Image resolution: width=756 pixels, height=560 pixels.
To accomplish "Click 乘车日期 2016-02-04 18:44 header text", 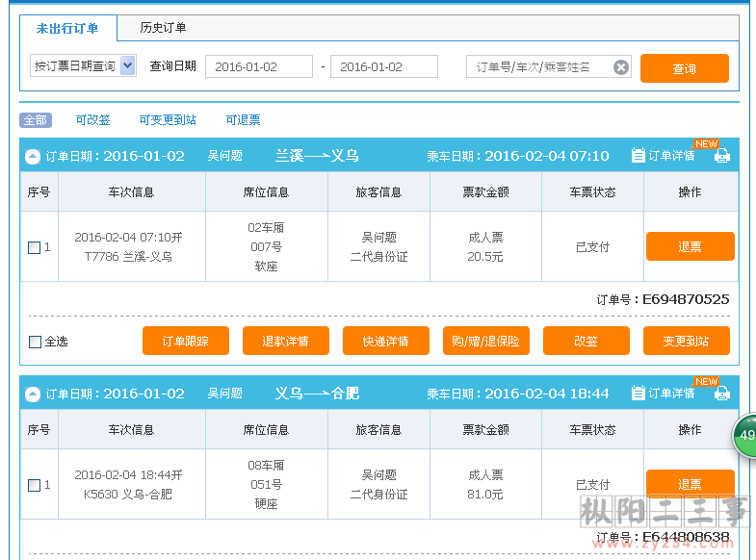I will click(x=518, y=394).
